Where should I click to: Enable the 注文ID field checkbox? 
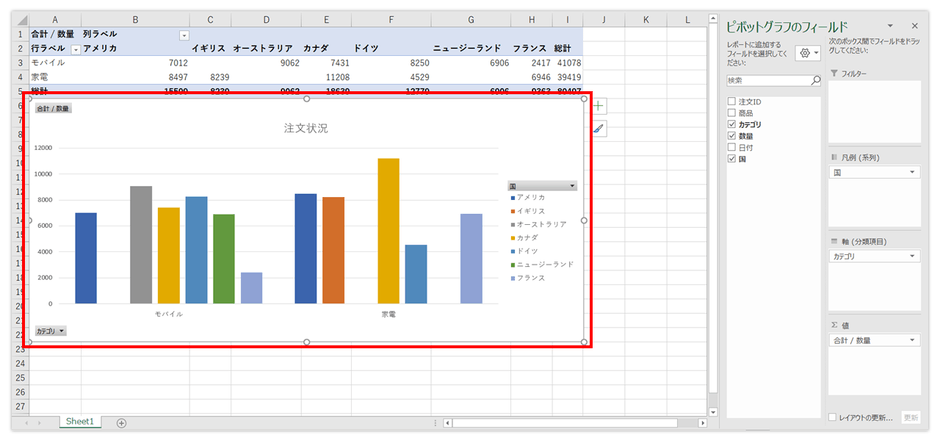pyautogui.click(x=732, y=102)
